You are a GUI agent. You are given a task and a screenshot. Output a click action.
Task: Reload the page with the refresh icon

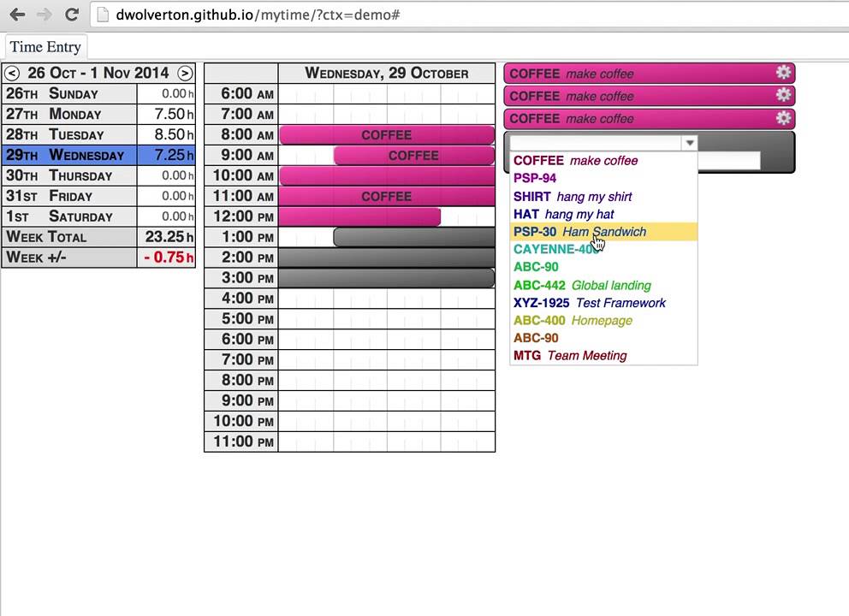click(x=72, y=15)
